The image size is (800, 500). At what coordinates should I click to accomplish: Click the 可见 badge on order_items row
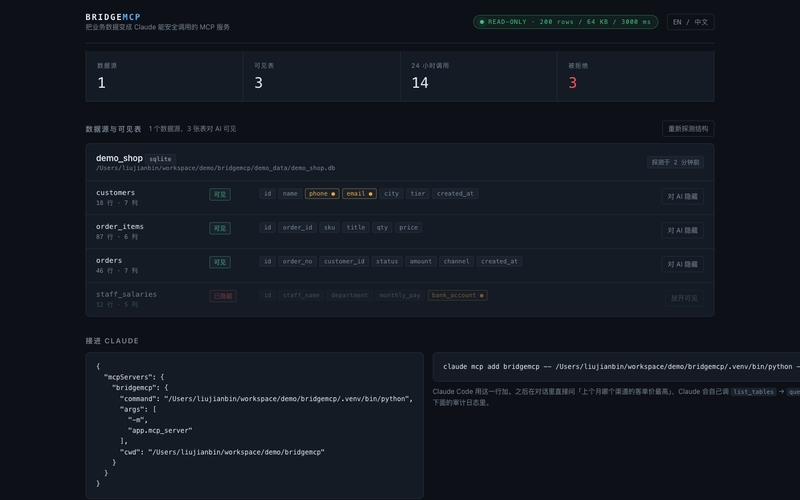tap(220, 228)
